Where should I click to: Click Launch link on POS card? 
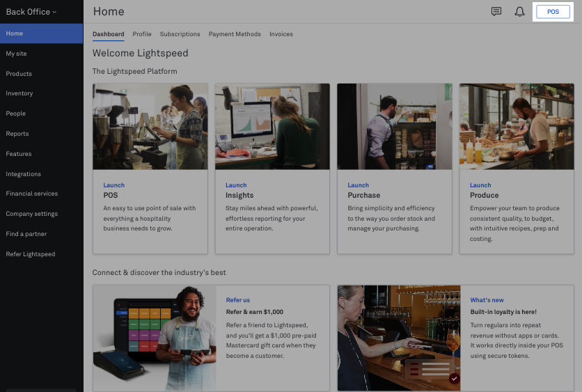(x=113, y=185)
